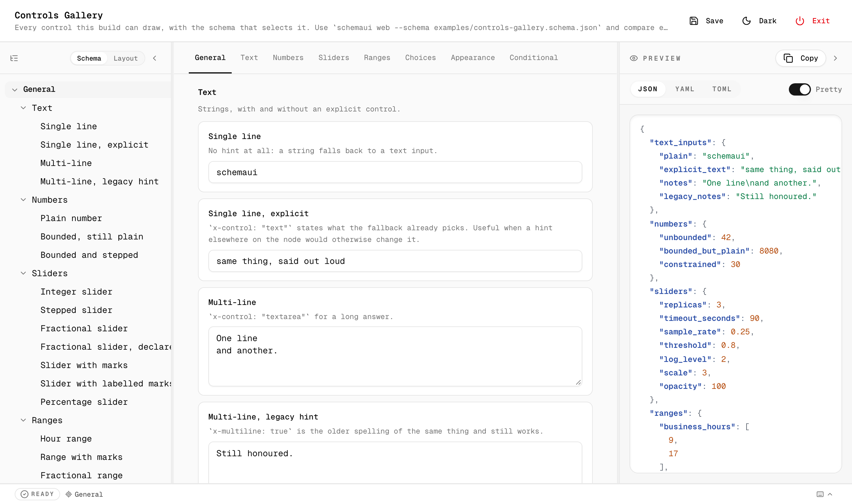This screenshot has height=504, width=852.
Task: Click the Save floppy-disk icon
Action: coord(694,21)
